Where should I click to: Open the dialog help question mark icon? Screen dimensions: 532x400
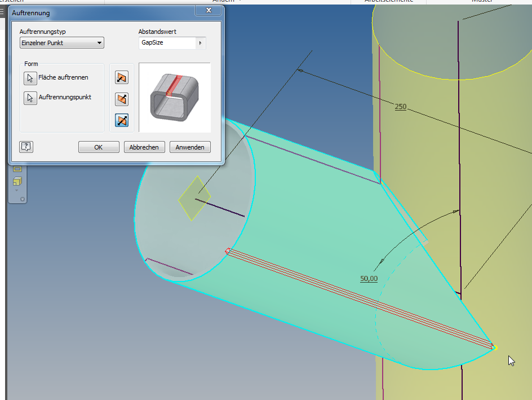[x=25, y=147]
